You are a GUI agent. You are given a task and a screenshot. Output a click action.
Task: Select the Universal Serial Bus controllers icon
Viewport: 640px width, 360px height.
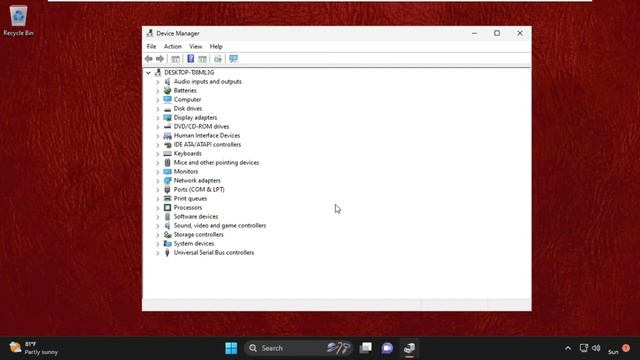pos(167,253)
